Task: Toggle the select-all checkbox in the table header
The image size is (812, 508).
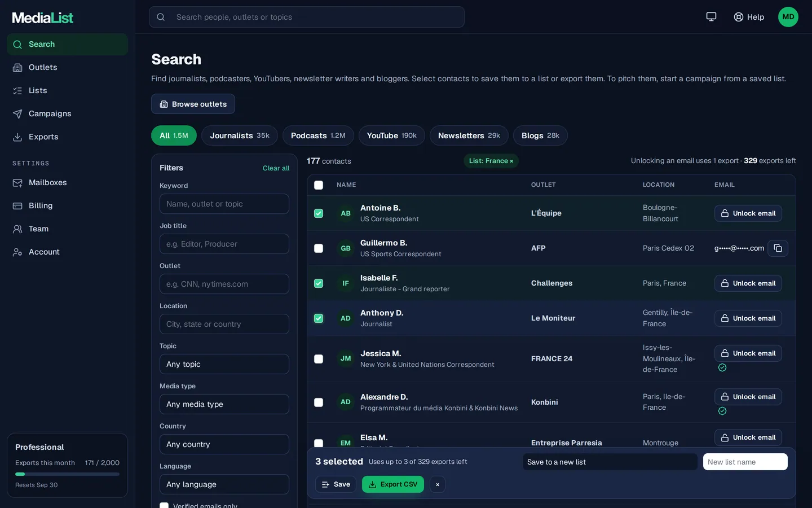Action: click(x=319, y=185)
